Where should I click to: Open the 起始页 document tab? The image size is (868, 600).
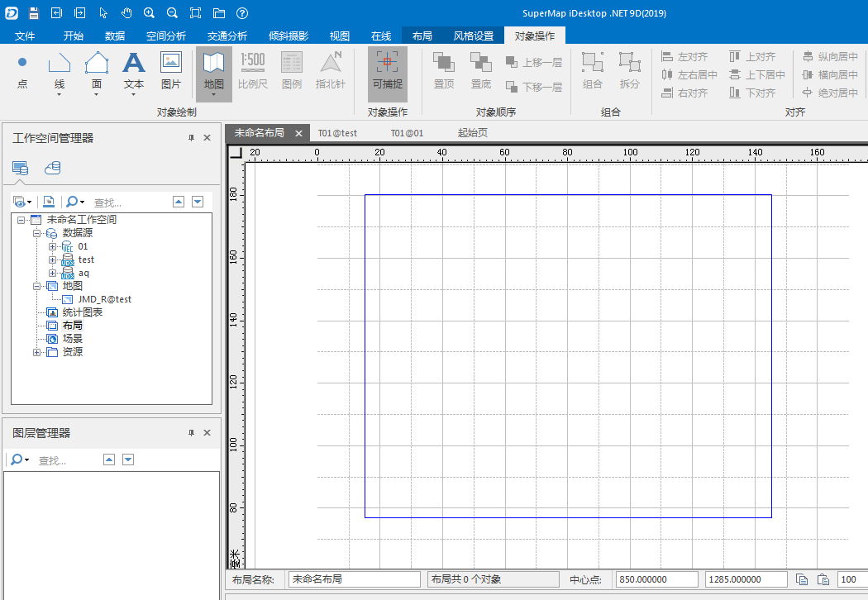473,133
